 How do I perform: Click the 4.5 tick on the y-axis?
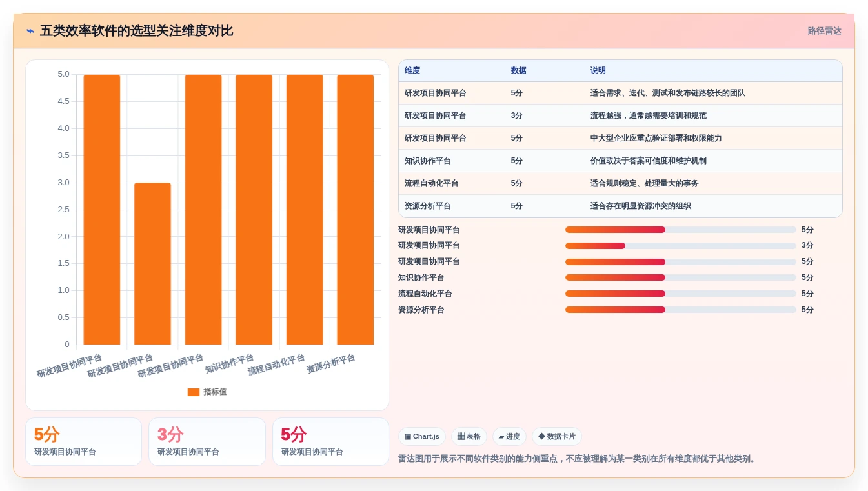point(63,101)
